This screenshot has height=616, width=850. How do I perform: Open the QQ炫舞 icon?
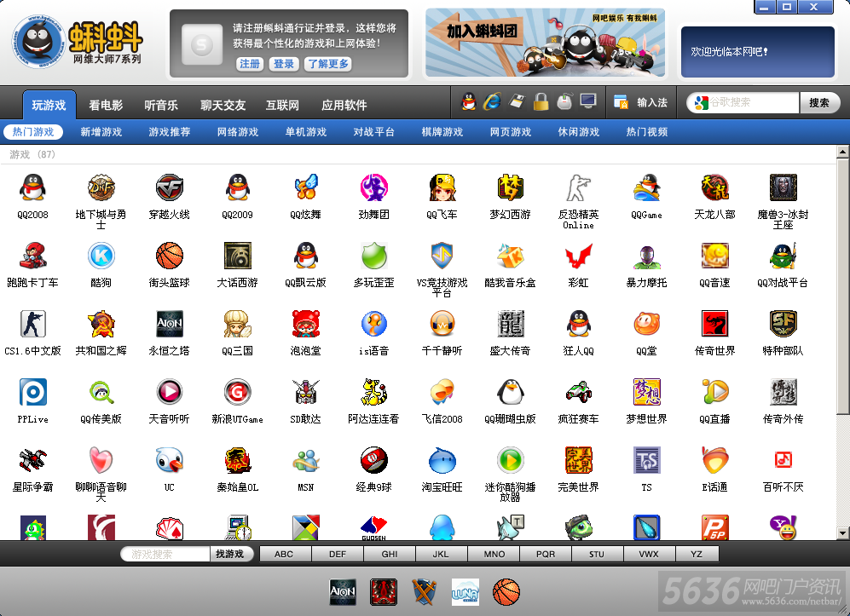pyautogui.click(x=306, y=188)
